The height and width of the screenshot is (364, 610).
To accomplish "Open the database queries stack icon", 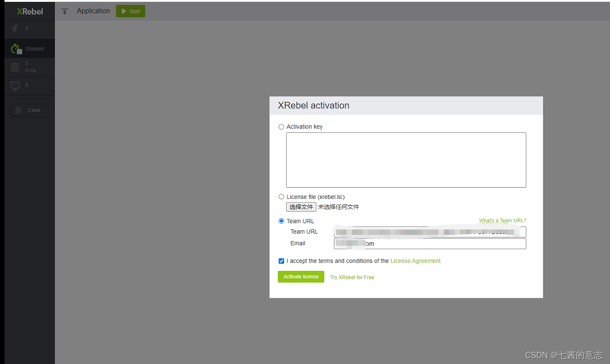I will click(15, 67).
